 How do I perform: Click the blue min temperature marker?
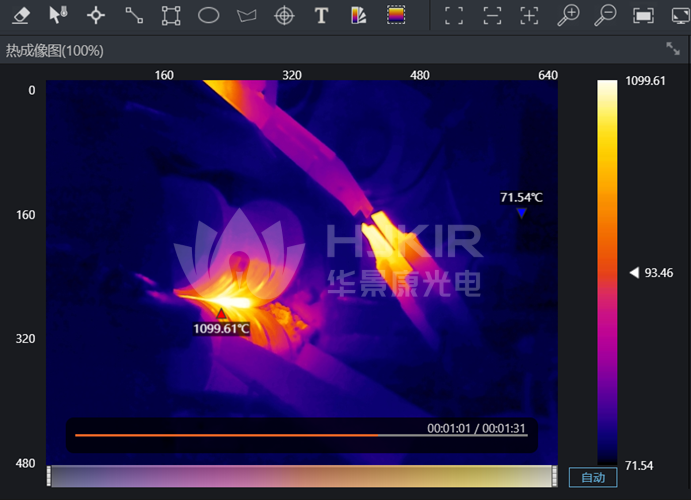click(521, 213)
